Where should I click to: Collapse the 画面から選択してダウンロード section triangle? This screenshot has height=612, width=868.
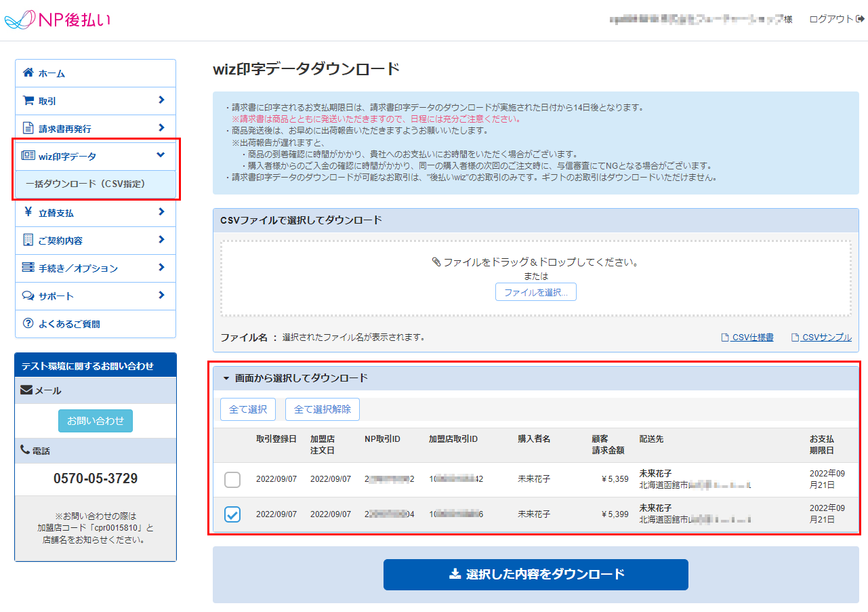[226, 378]
